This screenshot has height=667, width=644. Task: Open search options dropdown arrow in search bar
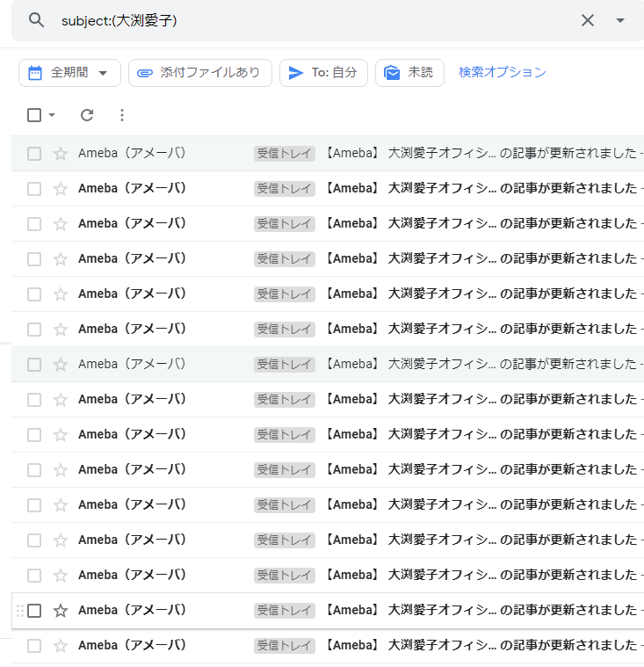pyautogui.click(x=620, y=20)
